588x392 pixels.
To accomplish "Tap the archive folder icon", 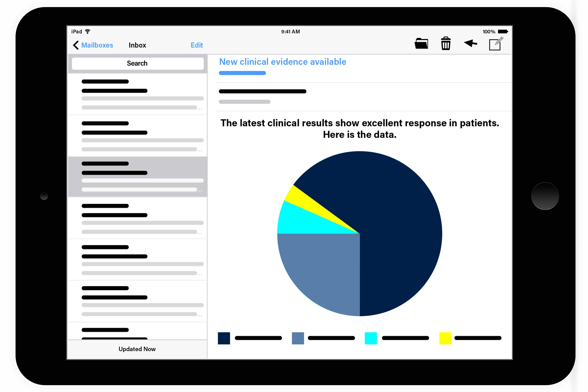I will point(420,44).
